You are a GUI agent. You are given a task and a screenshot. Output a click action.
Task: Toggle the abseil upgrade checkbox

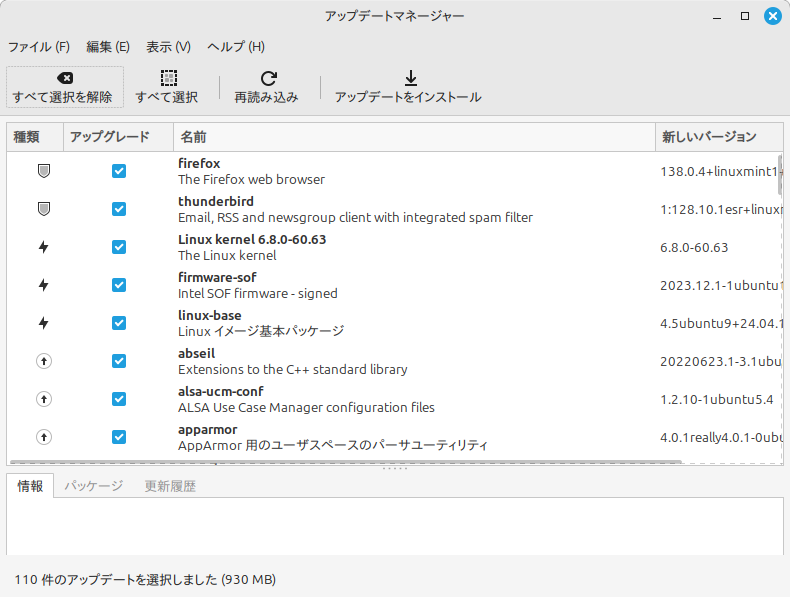(x=119, y=361)
